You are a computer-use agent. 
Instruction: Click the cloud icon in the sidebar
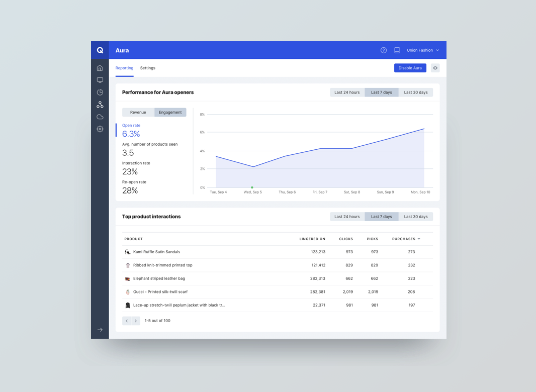(x=100, y=117)
